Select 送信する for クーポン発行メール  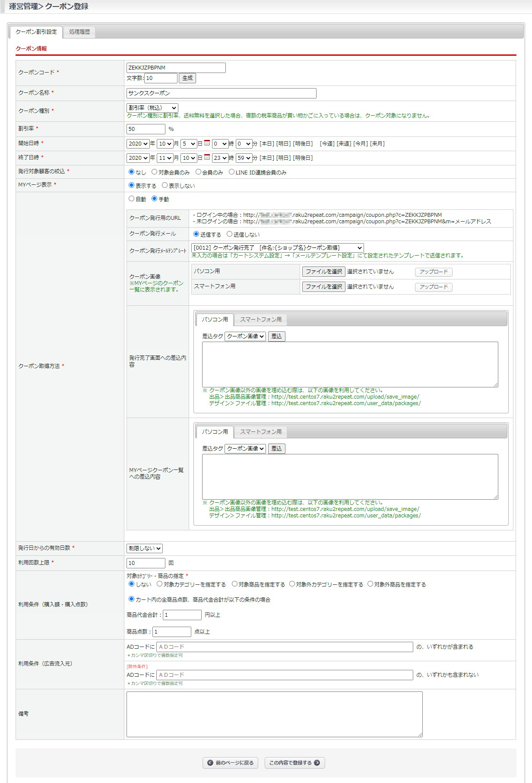196,234
